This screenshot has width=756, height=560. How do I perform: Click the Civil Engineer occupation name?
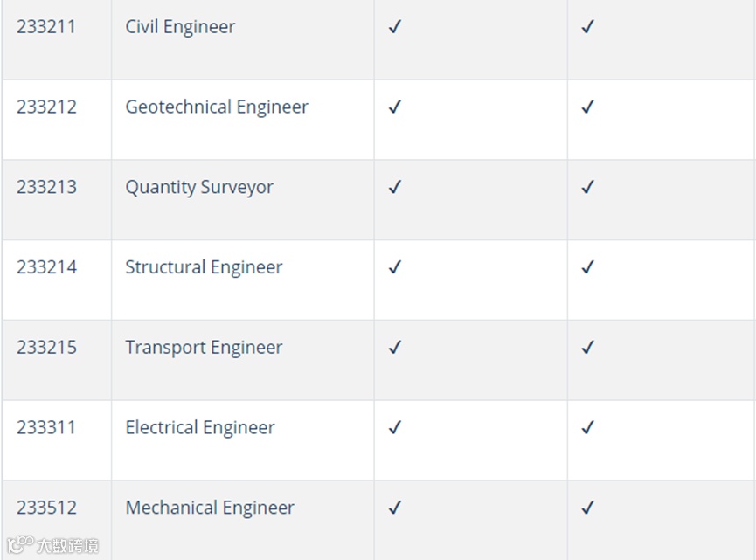point(180,27)
